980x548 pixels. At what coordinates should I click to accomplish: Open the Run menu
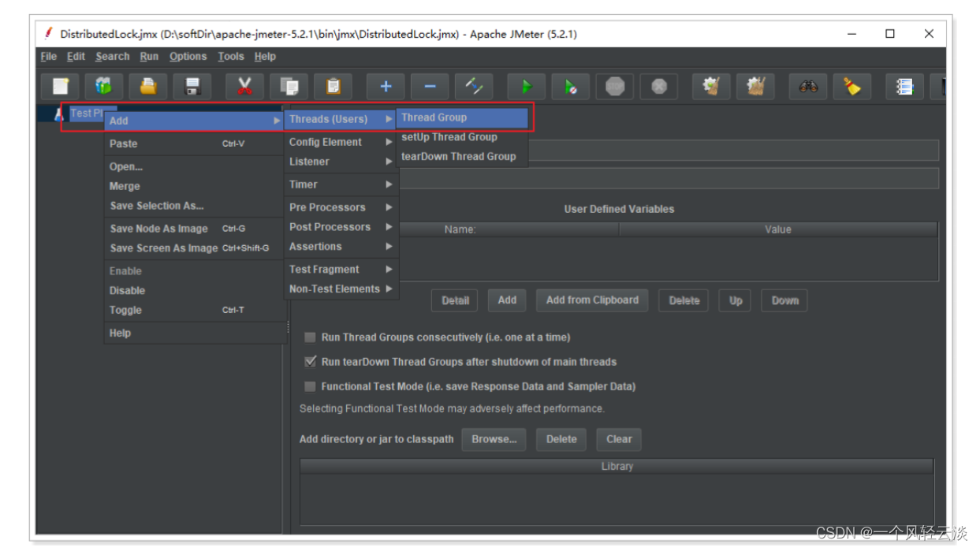(x=149, y=57)
